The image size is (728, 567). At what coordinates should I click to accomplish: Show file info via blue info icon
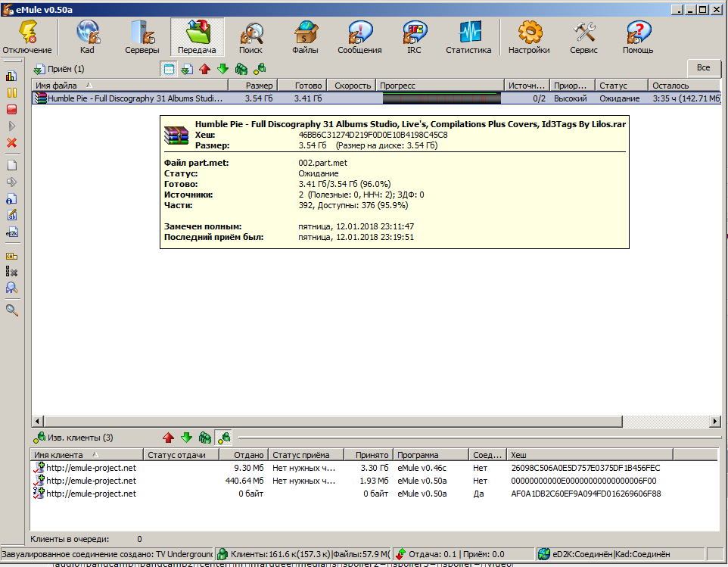11,199
